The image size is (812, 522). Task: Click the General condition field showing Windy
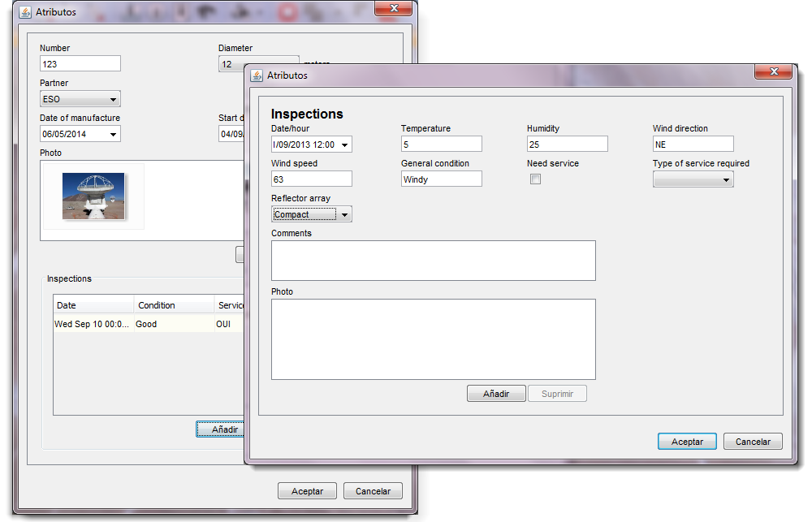click(x=441, y=179)
